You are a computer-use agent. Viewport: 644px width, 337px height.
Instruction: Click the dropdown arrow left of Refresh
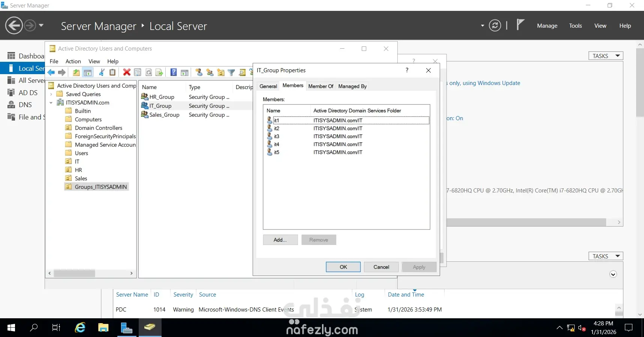tap(482, 26)
